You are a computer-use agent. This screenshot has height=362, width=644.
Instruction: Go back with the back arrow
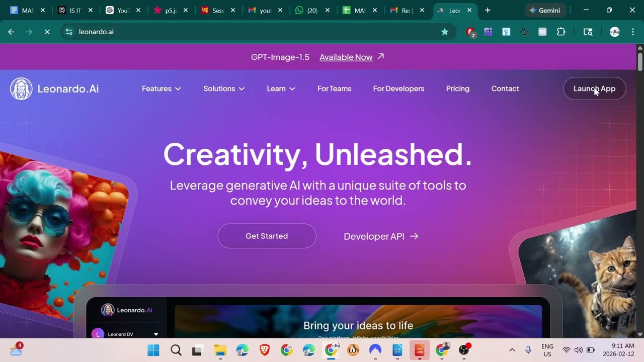(11, 32)
